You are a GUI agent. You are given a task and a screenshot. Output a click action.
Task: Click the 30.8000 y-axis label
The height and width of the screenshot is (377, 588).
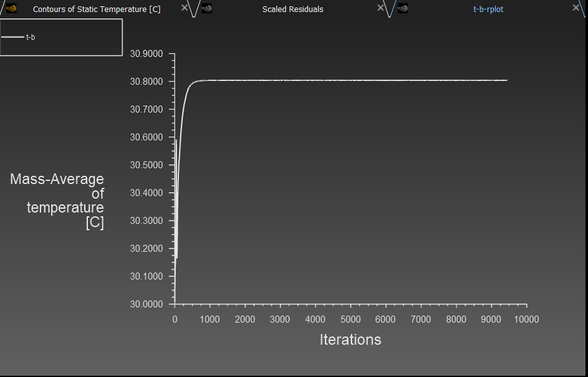[x=146, y=82]
